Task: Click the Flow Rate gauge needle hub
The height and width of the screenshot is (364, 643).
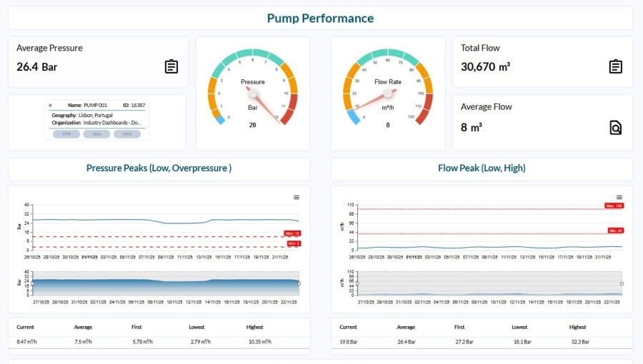Action: tap(388, 93)
